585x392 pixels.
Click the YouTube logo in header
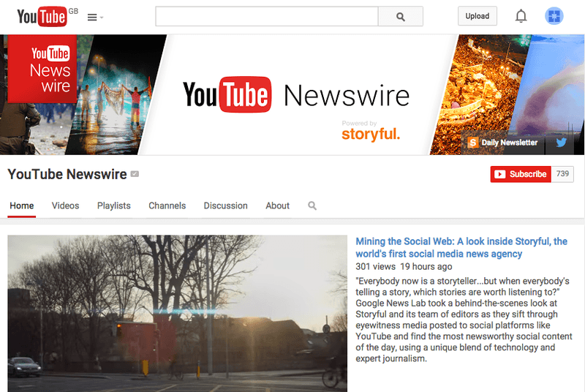coord(42,16)
